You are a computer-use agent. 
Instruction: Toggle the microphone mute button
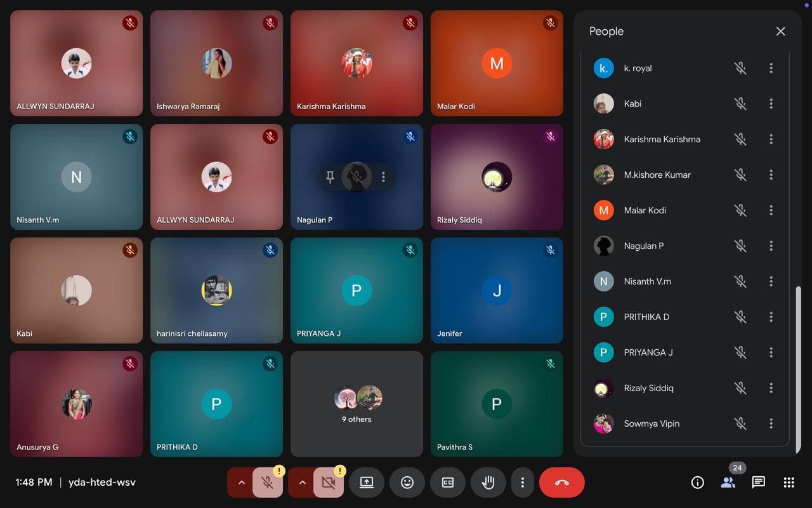268,483
